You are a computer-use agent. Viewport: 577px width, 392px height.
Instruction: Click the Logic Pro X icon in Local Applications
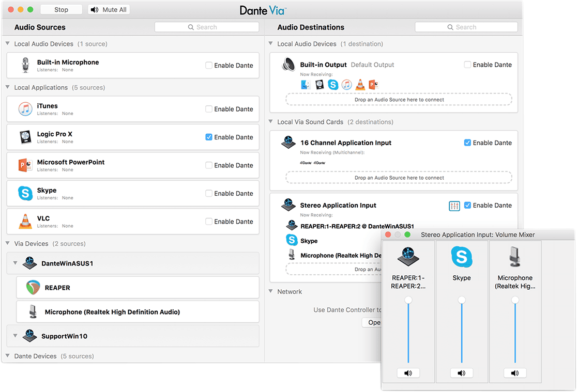(x=25, y=137)
